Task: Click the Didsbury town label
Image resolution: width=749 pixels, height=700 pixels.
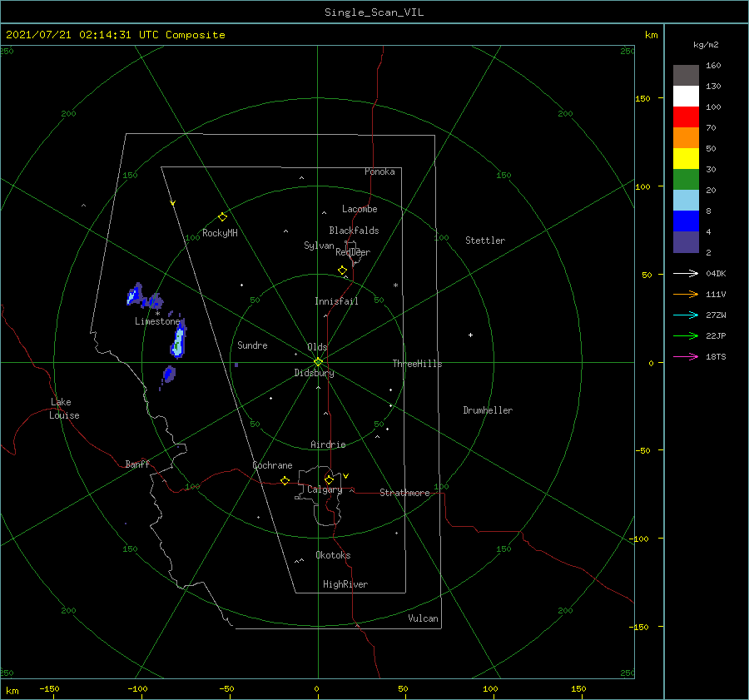Action: click(314, 373)
